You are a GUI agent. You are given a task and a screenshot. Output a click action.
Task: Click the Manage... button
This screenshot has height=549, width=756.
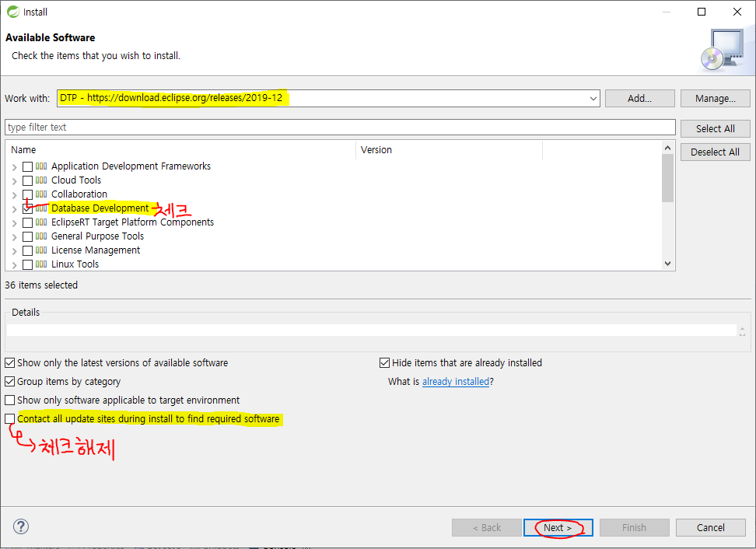[x=715, y=98]
